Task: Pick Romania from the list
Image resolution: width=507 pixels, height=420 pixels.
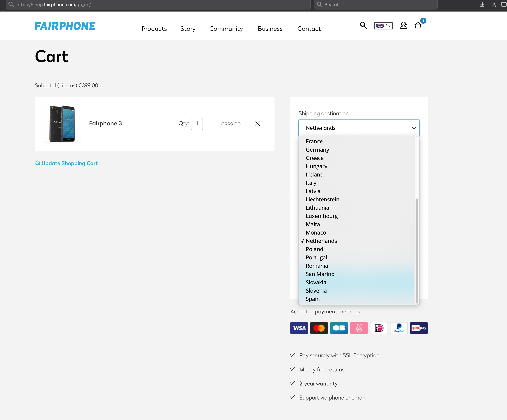Action: tap(356, 266)
